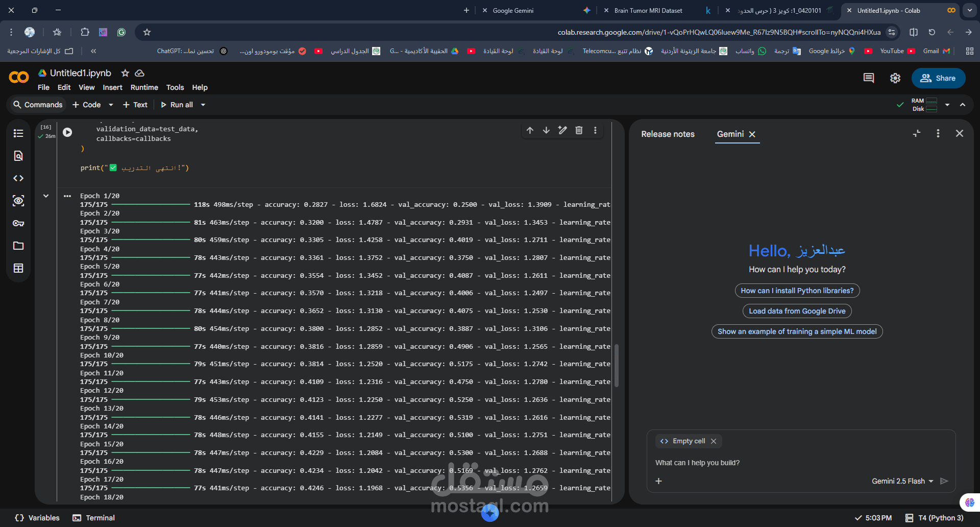Open the Files folder icon in sidebar

click(18, 246)
